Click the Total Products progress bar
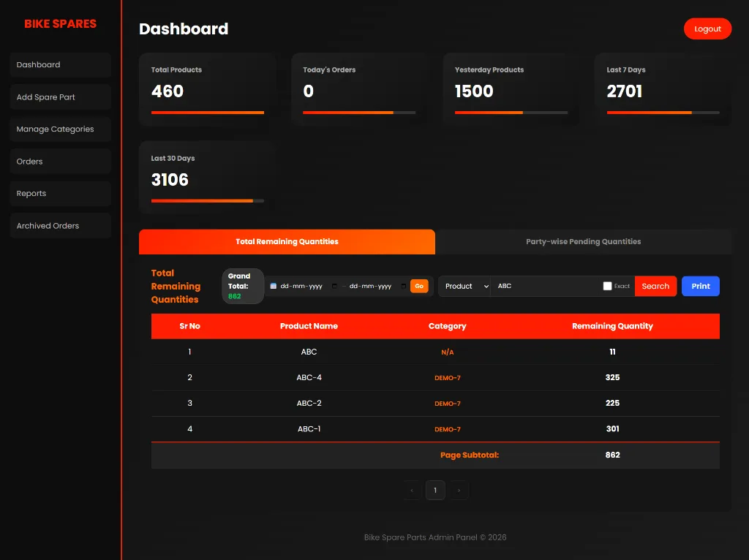The height and width of the screenshot is (560, 749). 207,113
